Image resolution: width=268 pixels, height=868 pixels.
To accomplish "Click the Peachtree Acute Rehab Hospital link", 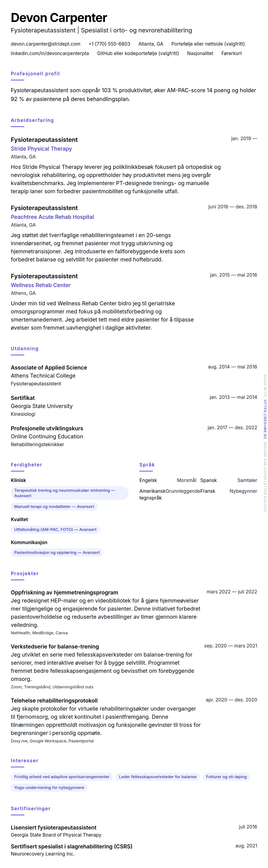I will (x=52, y=217).
